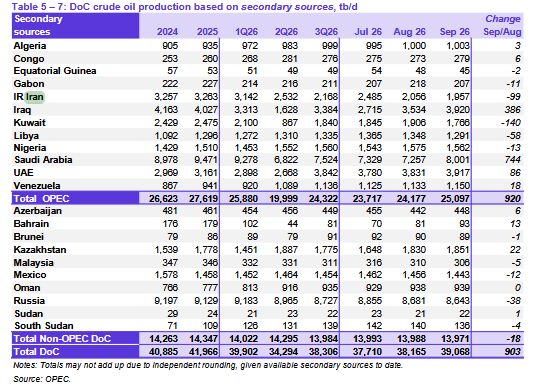The image size is (534, 388).
Task: Click Venezuela's 2Q26 value 1,089
Action: point(286,186)
